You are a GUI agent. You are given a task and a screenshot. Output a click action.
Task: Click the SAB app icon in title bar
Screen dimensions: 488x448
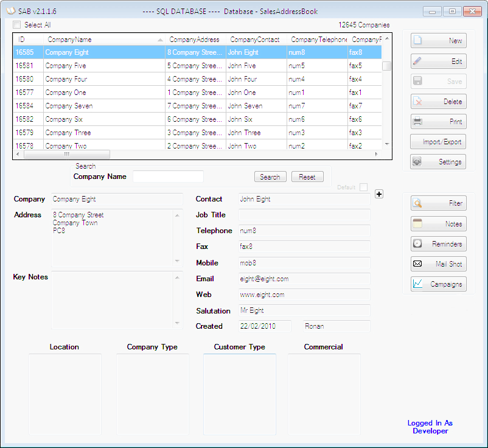point(11,11)
